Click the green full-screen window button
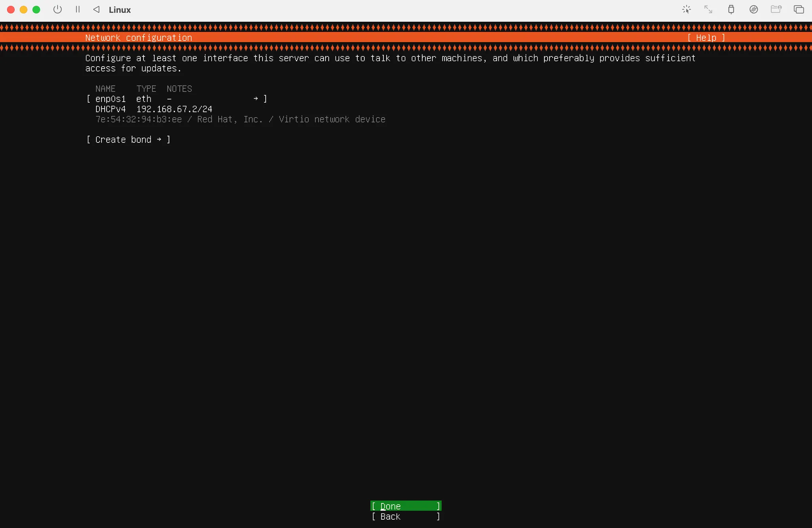Screen dimensions: 812x528 pyautogui.click(x=36, y=10)
